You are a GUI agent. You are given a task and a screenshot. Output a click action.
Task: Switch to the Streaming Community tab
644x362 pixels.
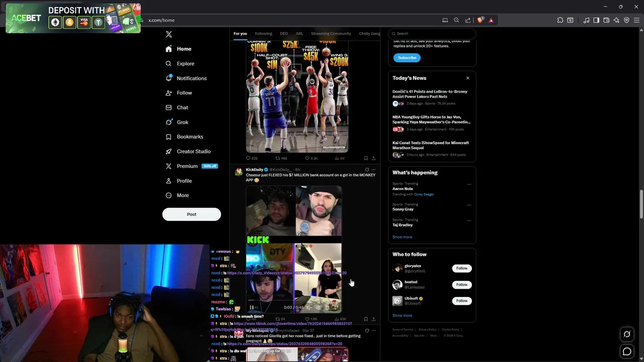click(331, 34)
